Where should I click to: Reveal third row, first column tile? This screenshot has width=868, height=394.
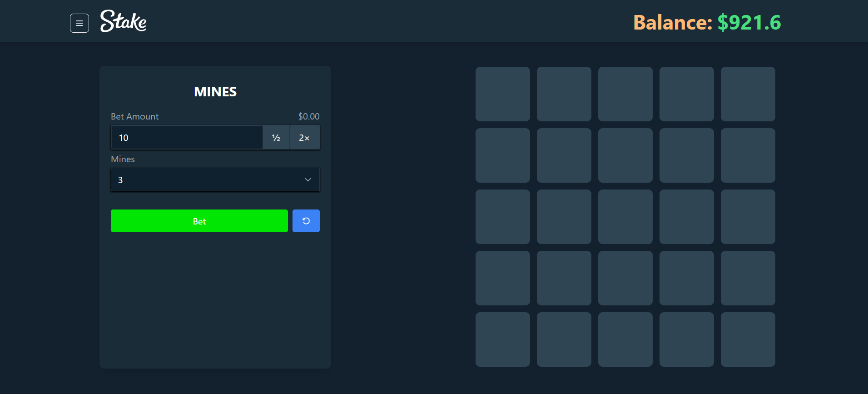pos(502,217)
